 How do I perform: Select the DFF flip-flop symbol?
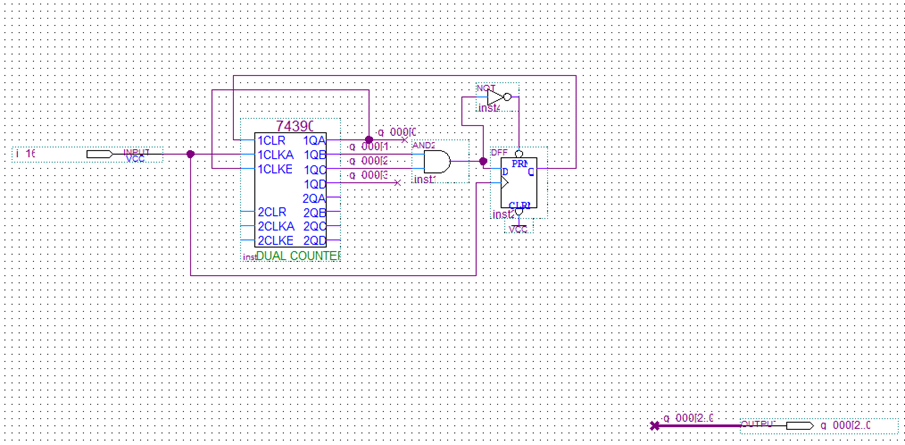coord(518,182)
